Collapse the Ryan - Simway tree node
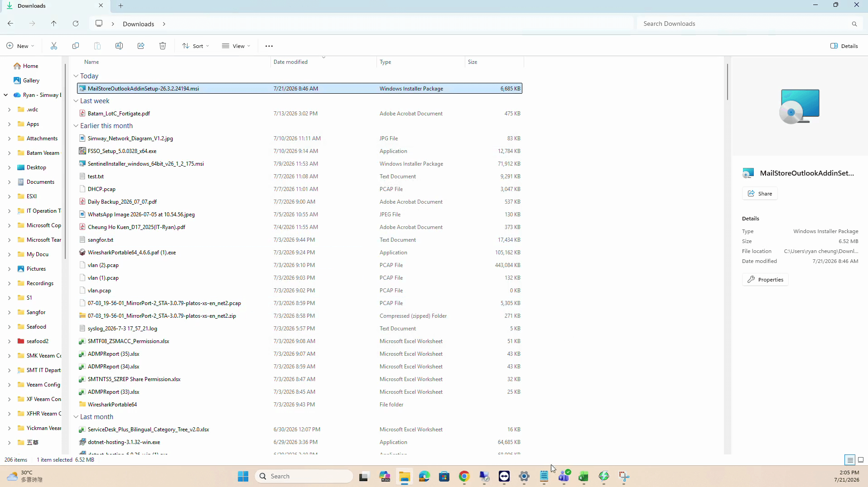 tap(6, 95)
